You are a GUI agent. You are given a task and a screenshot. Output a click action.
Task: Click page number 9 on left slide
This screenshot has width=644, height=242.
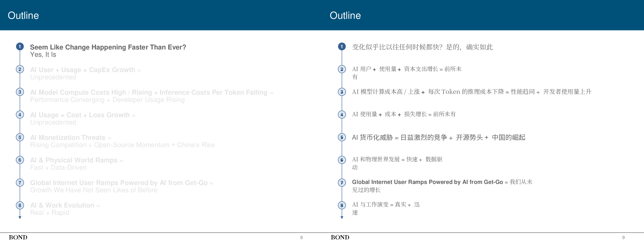click(301, 237)
